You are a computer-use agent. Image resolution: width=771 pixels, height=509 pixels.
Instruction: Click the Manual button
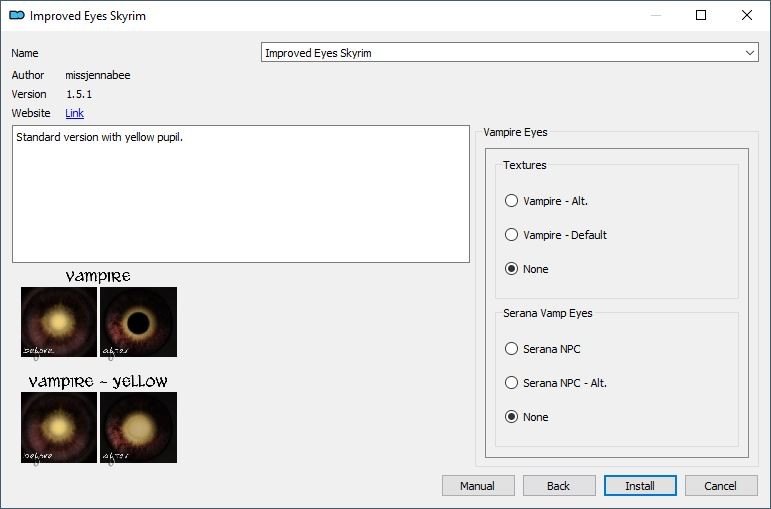(478, 485)
